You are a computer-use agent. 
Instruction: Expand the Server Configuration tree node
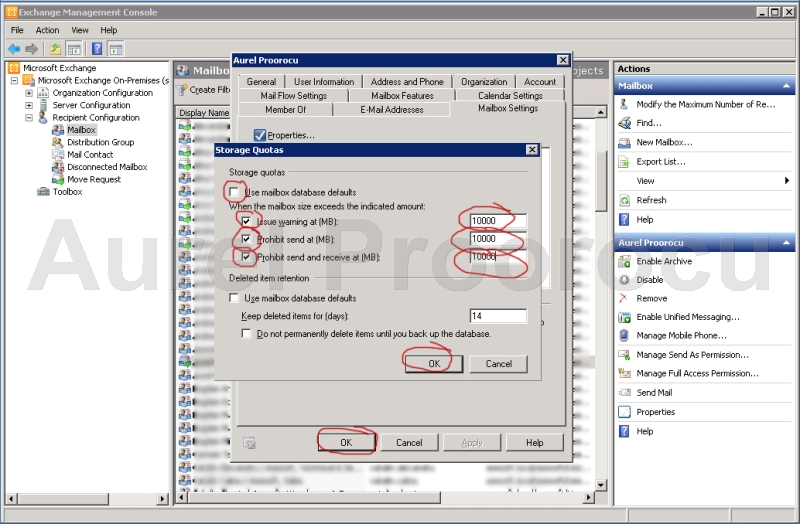click(29, 105)
